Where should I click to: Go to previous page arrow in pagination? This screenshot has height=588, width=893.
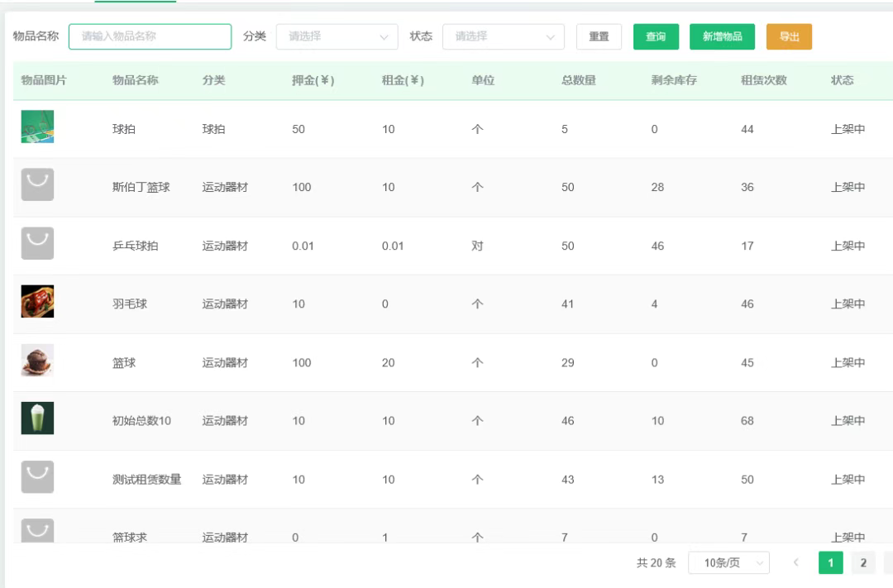[795, 563]
